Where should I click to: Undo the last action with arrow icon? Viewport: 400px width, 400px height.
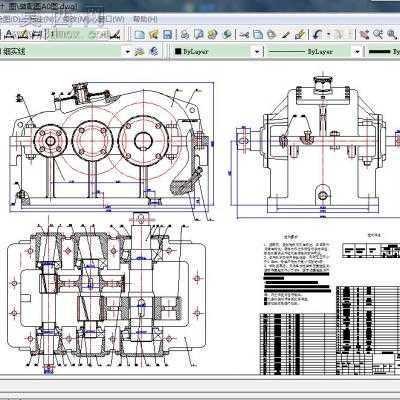coord(318,34)
